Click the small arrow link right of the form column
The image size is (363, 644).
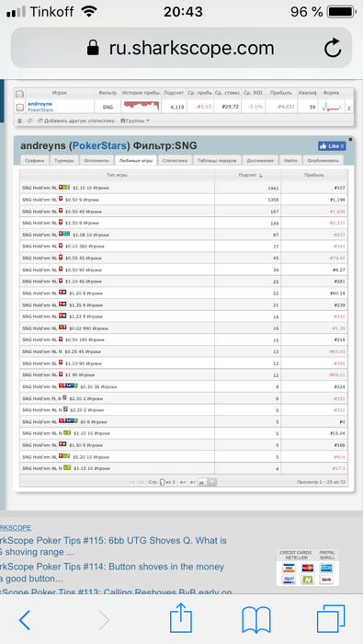pyautogui.click(x=349, y=108)
